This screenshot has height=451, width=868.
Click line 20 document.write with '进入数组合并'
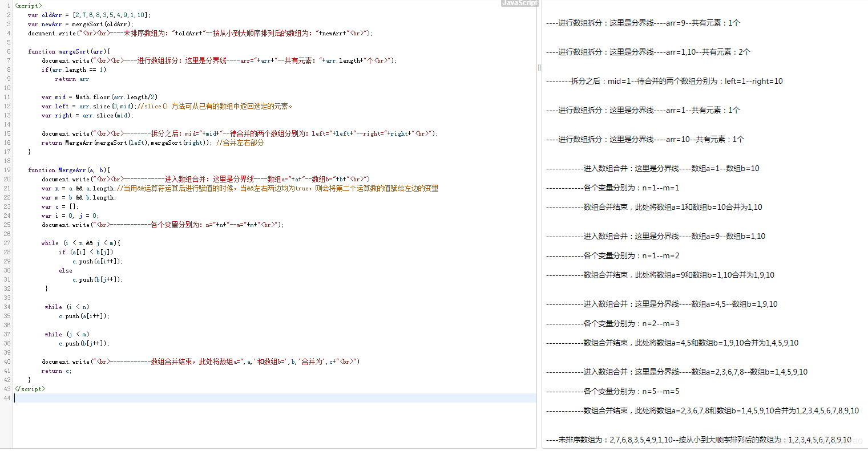tap(205, 179)
